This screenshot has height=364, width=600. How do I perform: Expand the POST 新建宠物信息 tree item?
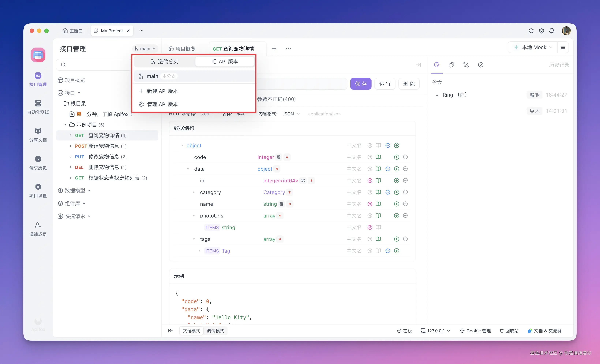point(71,146)
